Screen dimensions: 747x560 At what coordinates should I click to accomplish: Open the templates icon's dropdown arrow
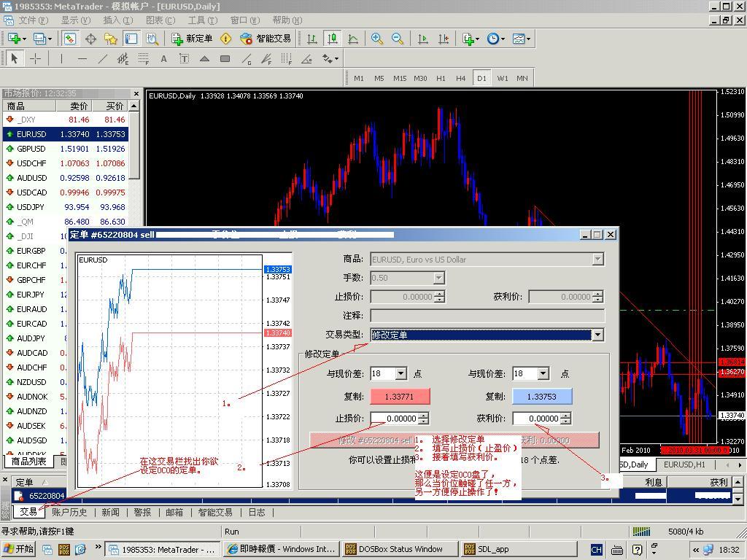[528, 39]
